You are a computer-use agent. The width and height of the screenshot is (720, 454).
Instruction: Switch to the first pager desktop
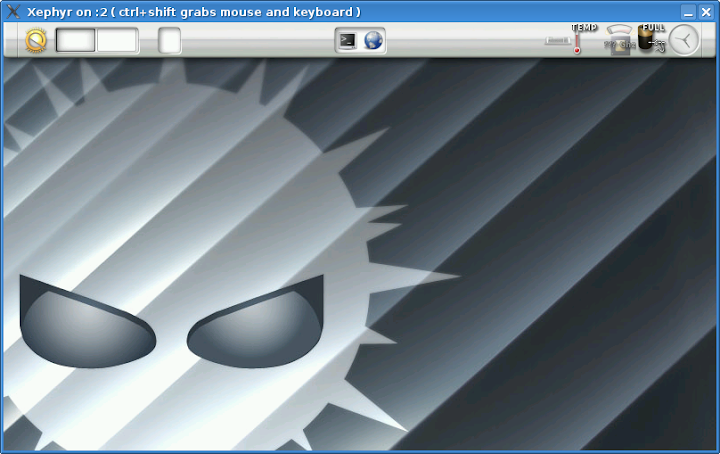(x=76, y=40)
